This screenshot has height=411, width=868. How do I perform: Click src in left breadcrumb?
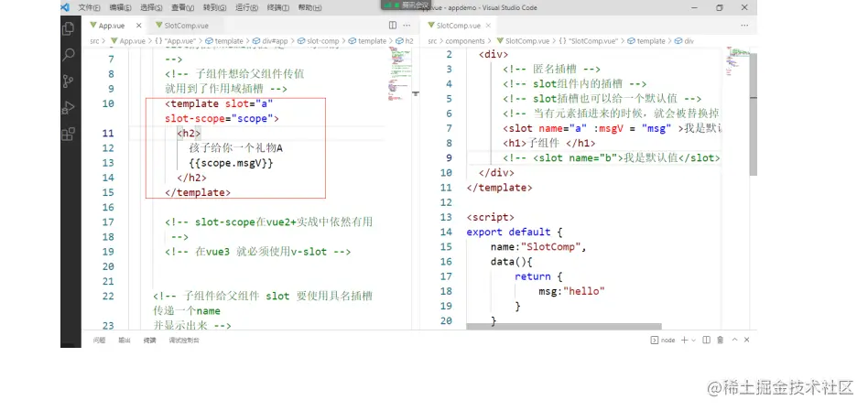click(94, 41)
